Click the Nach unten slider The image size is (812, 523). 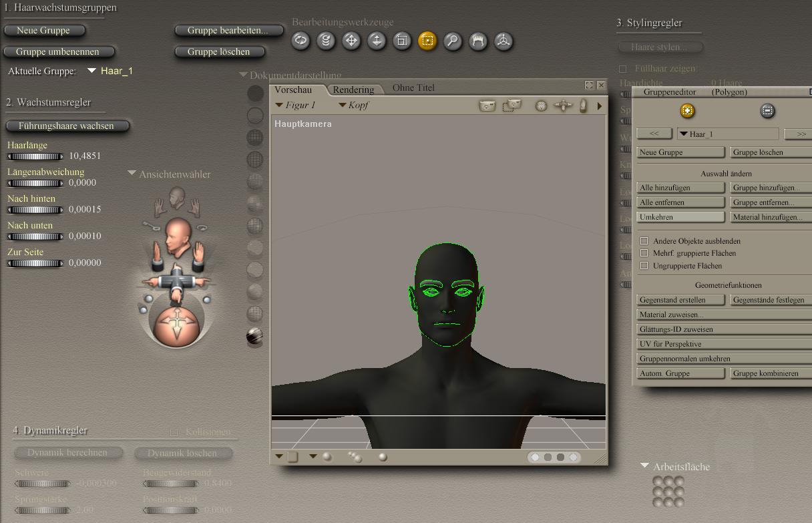(x=35, y=236)
